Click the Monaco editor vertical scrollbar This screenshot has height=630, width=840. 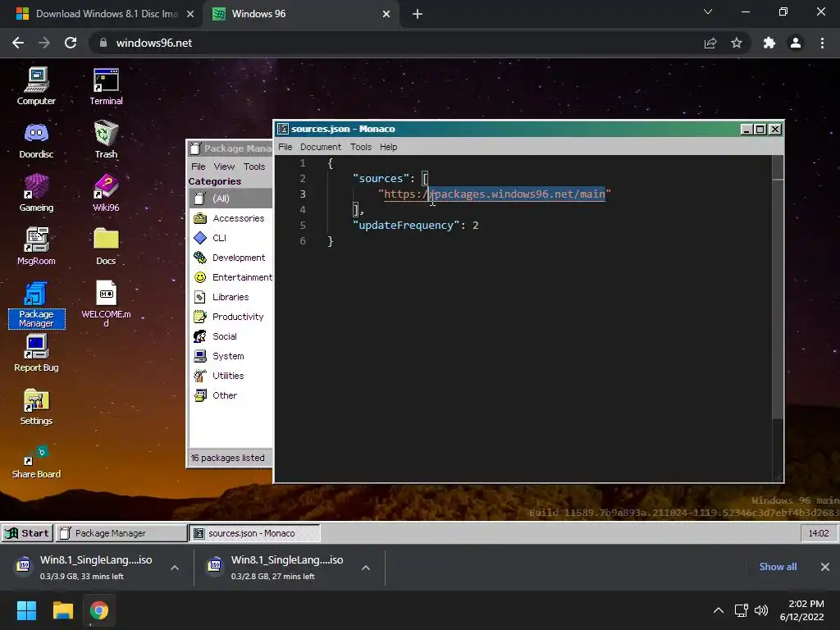point(778,286)
